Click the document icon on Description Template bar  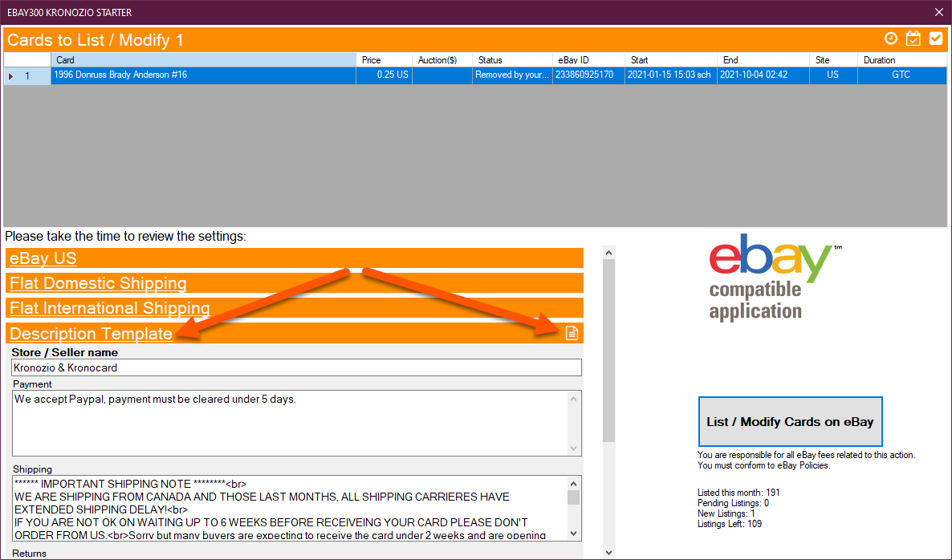pyautogui.click(x=572, y=333)
